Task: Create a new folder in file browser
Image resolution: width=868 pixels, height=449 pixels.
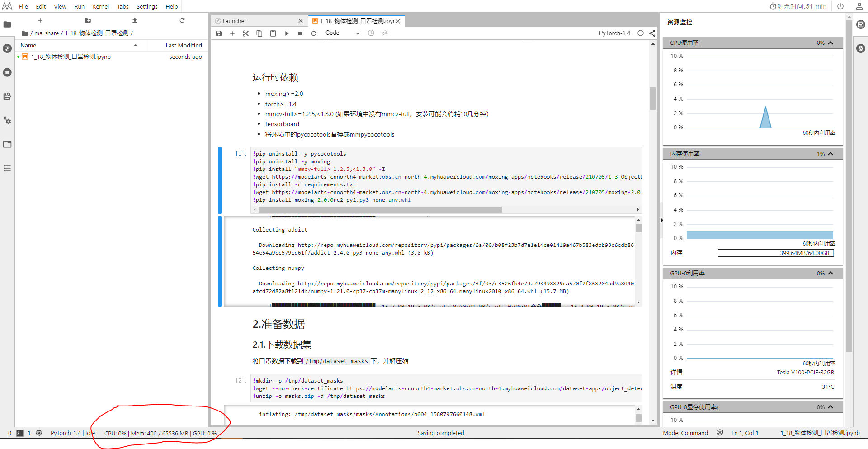Action: [88, 20]
